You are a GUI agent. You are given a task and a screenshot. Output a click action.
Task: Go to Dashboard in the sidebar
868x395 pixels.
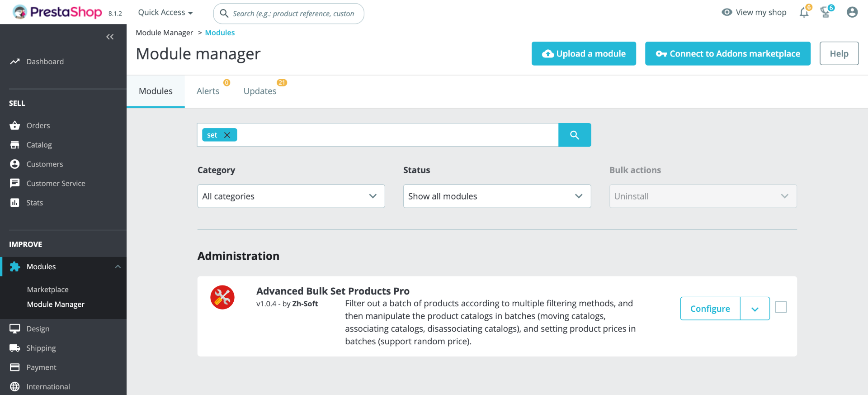click(x=45, y=62)
